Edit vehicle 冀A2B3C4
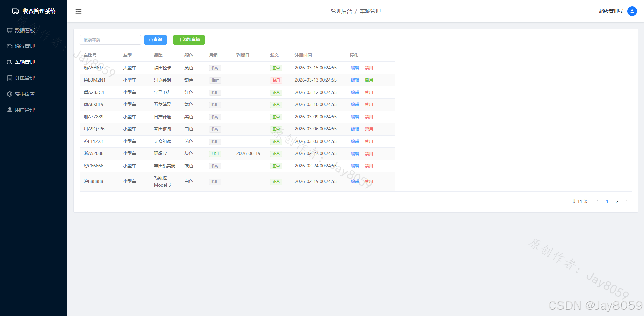Viewport: 644px width, 316px height. click(x=355, y=93)
